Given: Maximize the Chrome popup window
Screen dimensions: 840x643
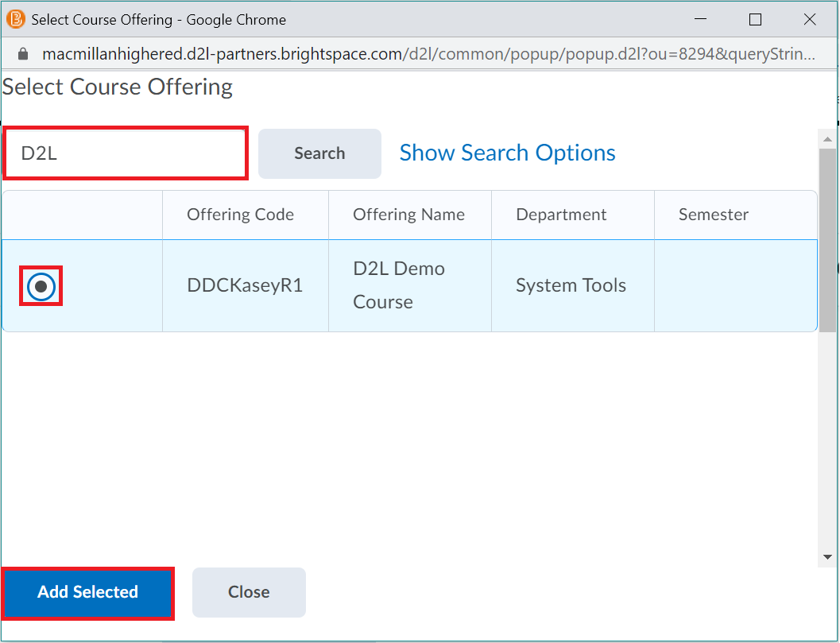Looking at the screenshot, I should pos(755,19).
